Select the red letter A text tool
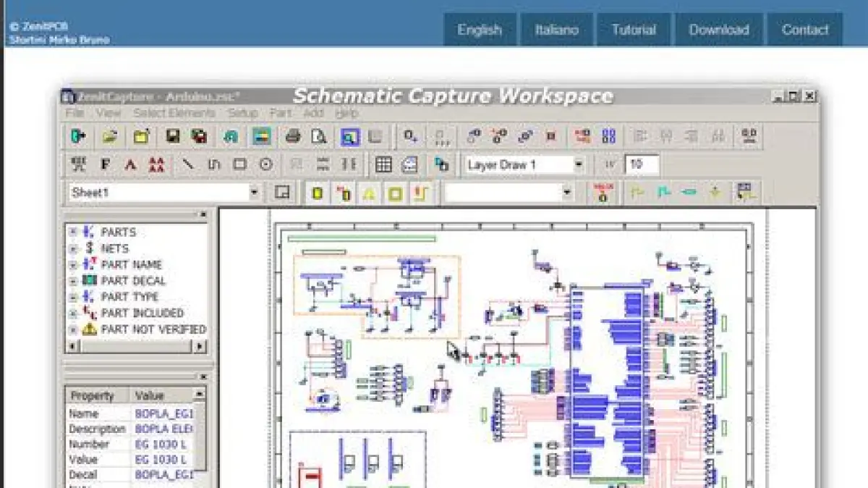Image resolution: width=868 pixels, height=488 pixels. click(x=130, y=165)
